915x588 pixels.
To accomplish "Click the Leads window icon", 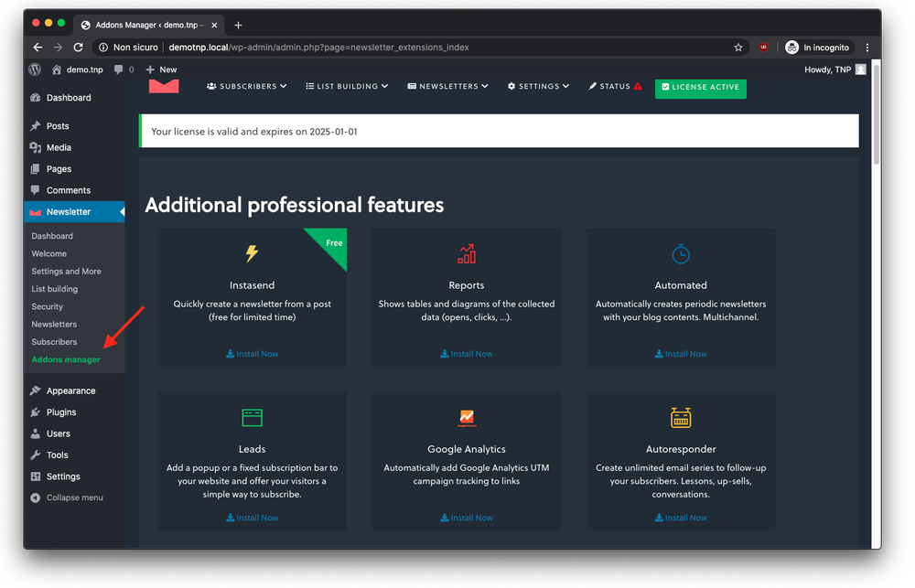I will tap(253, 418).
